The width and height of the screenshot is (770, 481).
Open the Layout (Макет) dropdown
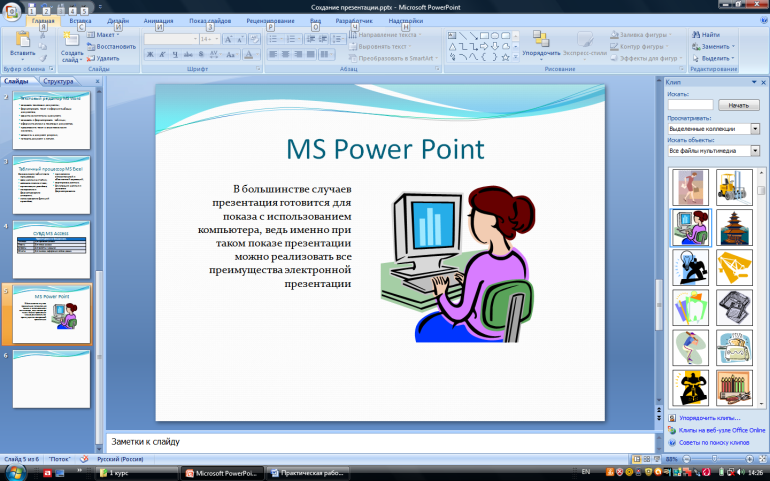tap(103, 35)
